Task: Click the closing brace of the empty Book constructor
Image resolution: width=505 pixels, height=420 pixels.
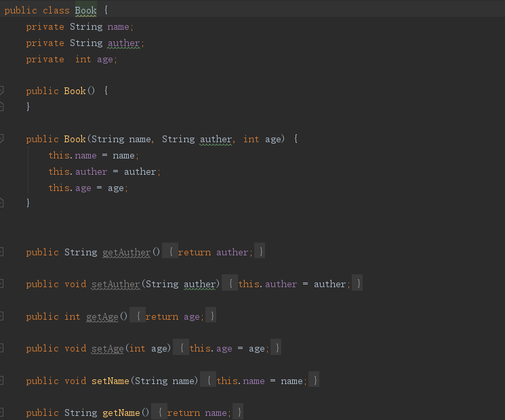Action: [28, 106]
